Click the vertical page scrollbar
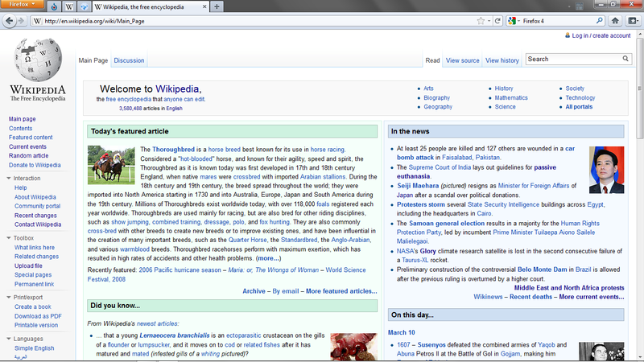This screenshot has width=644, height=362. [x=640, y=88]
